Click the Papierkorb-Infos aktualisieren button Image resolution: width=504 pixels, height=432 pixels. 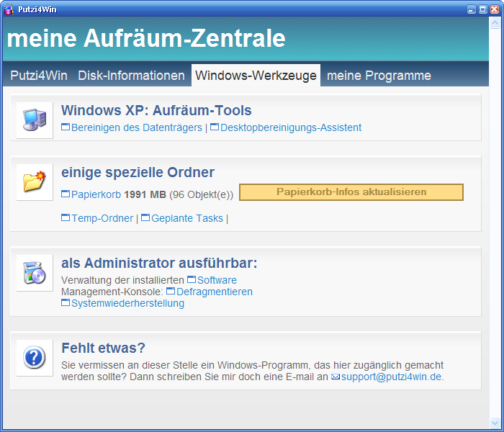351,192
